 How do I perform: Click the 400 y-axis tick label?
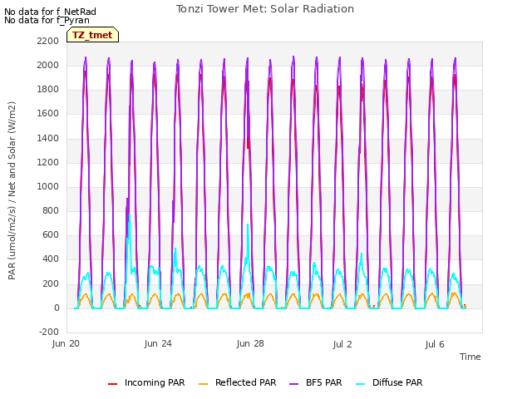click(x=51, y=259)
